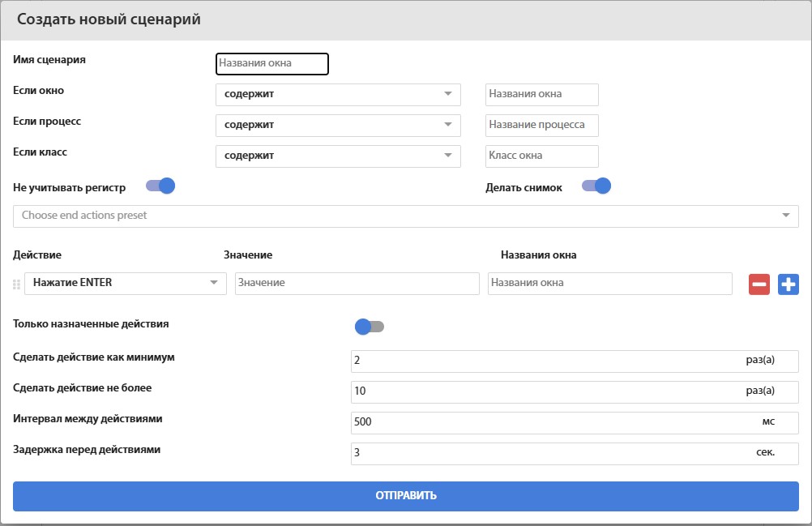Select the "Значение" field in the action row
The image size is (812, 526).
click(357, 284)
